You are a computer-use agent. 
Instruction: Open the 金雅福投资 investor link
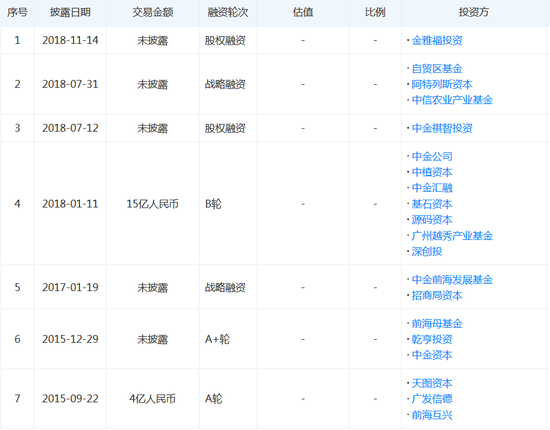[437, 40]
